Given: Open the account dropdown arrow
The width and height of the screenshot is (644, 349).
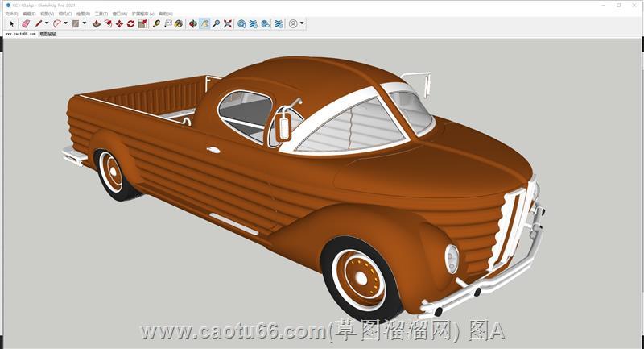Looking at the screenshot, I should tap(302, 23).
